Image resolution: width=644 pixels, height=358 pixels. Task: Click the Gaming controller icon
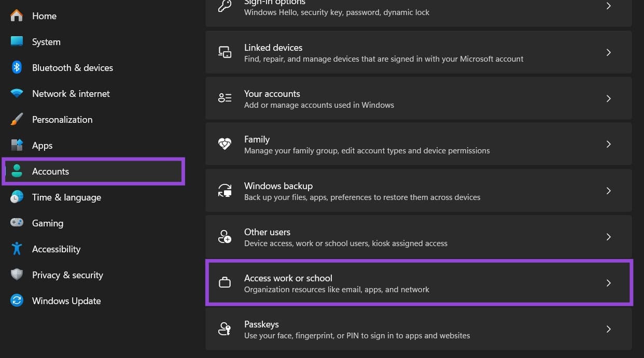tap(17, 223)
